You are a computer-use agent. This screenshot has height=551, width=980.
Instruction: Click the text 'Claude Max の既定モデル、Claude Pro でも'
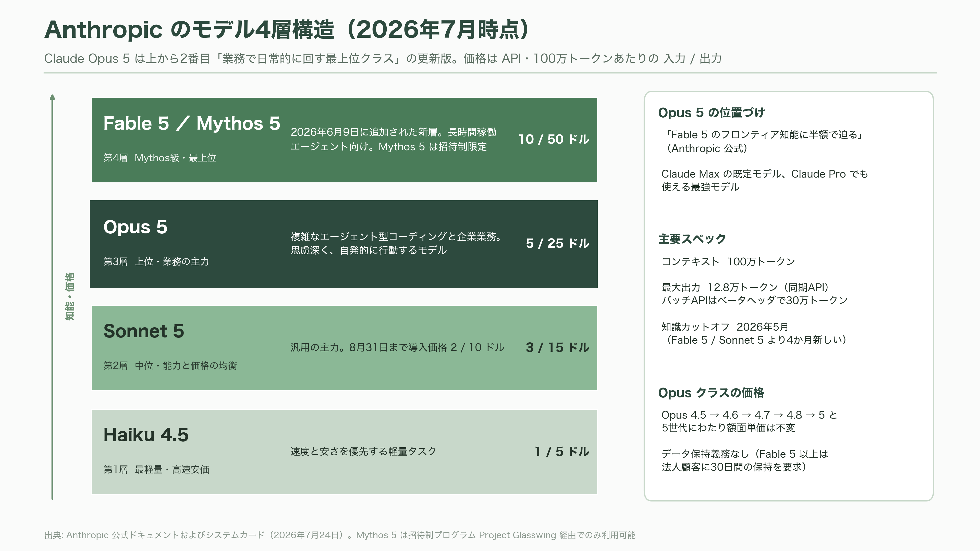tap(765, 174)
